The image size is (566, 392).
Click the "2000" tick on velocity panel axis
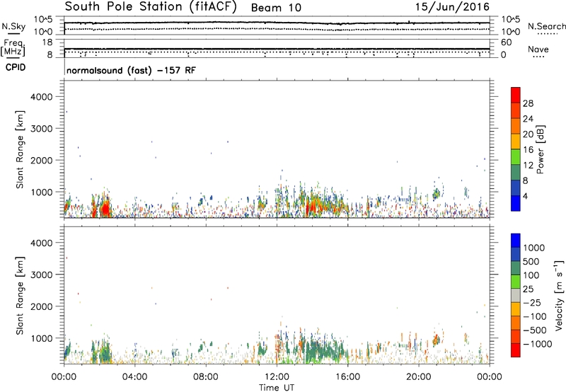42,306
